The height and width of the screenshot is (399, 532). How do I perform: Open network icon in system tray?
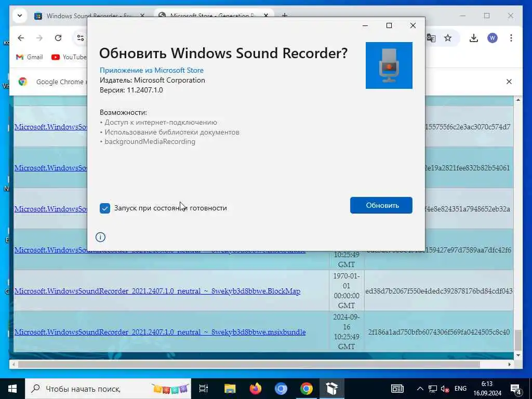(433, 389)
